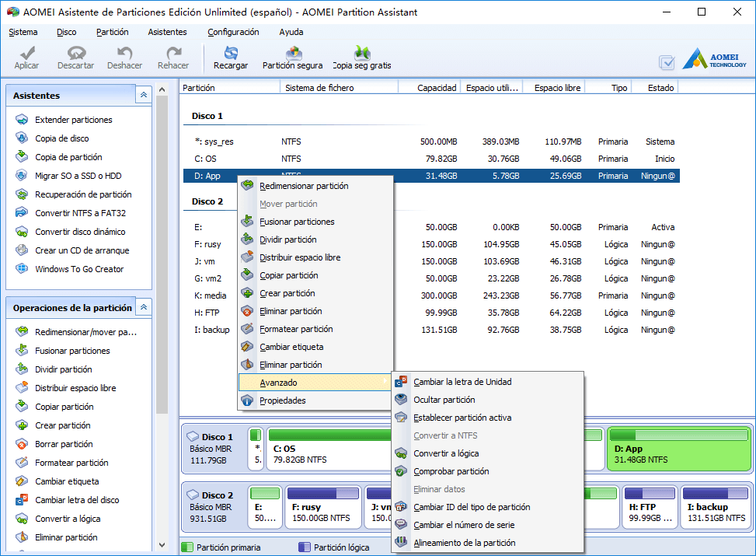Click Fusionar particiones in the sidebar operations
This screenshot has width=756, height=556.
point(72,351)
